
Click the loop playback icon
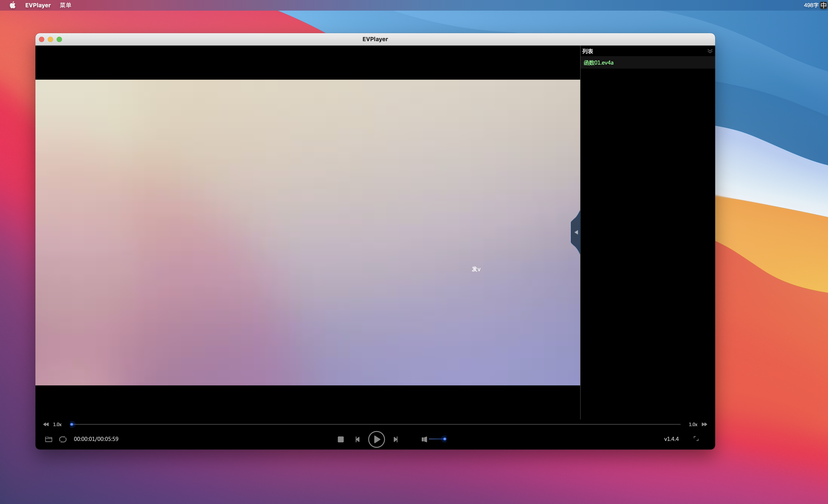(x=63, y=439)
